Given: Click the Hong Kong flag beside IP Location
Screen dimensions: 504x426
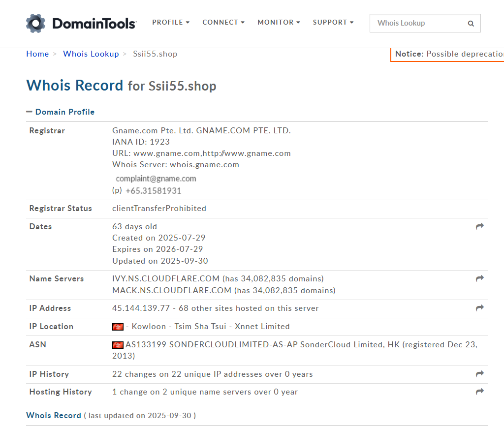Looking at the screenshot, I should coord(118,327).
